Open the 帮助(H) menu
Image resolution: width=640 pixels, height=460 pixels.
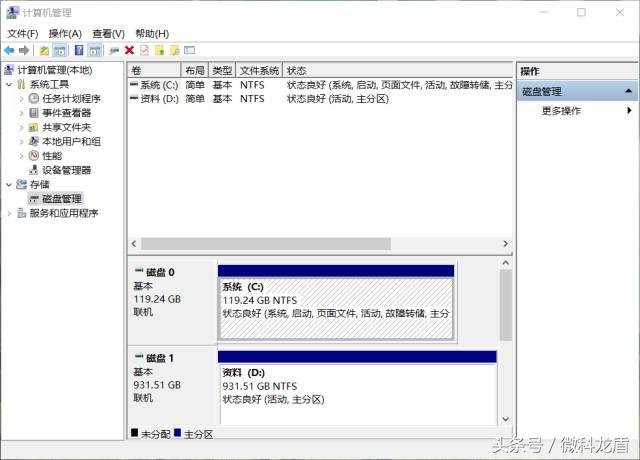[152, 34]
